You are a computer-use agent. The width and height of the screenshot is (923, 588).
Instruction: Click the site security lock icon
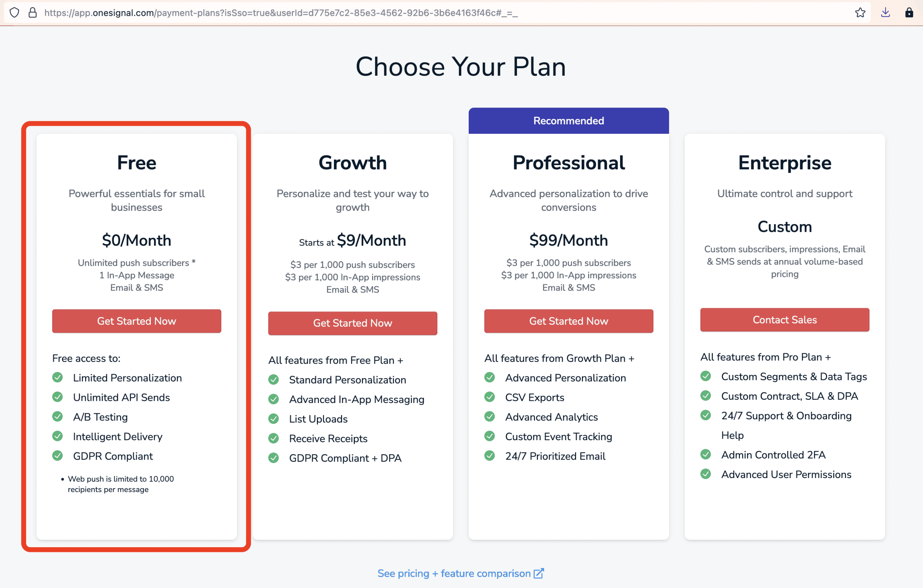(x=33, y=13)
